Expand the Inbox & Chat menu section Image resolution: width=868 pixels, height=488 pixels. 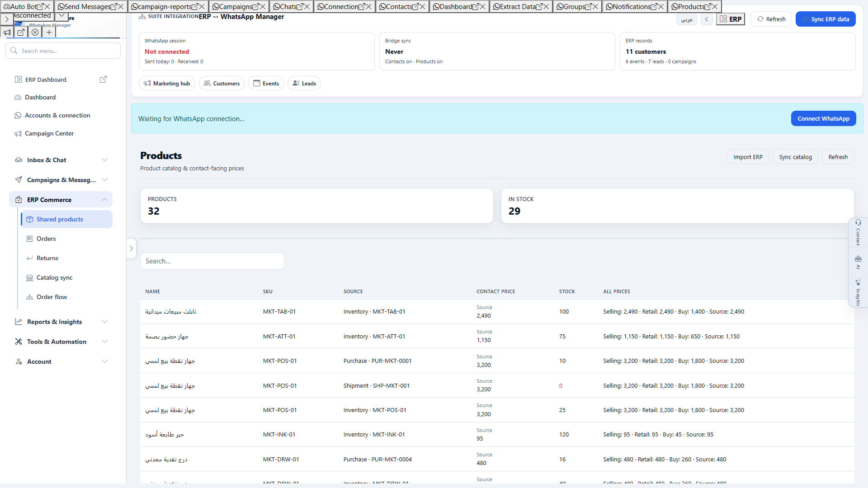[x=61, y=160]
